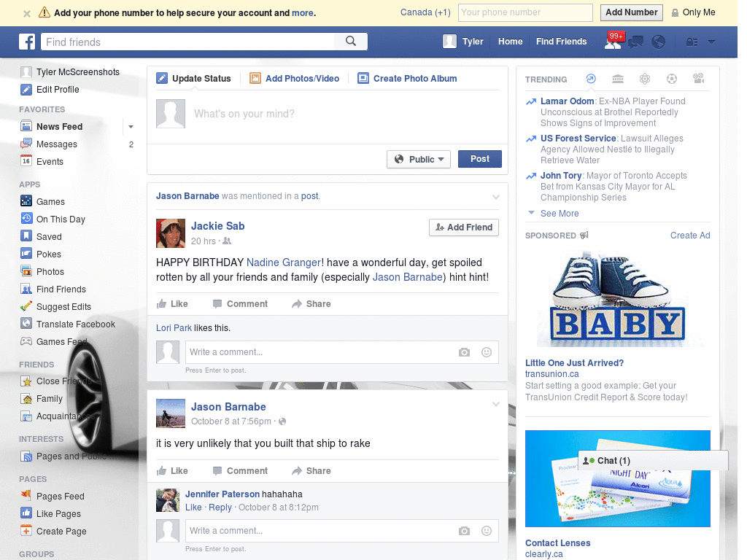Switch to Add Photos/Video tab
The width and height of the screenshot is (747, 560).
click(x=295, y=79)
